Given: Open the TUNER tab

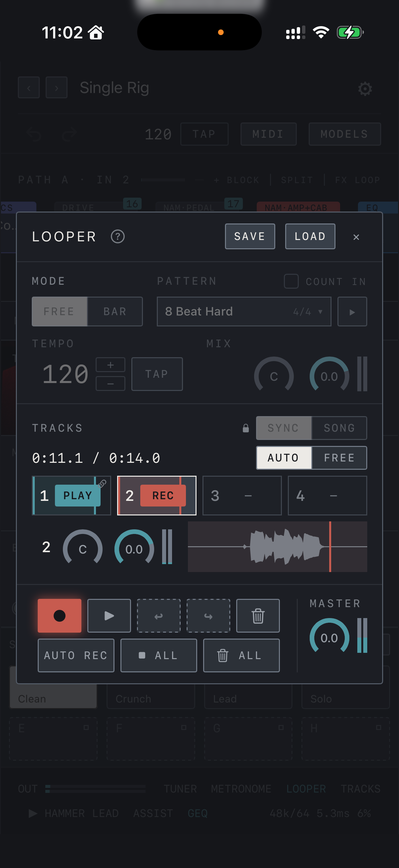Looking at the screenshot, I should point(180,789).
